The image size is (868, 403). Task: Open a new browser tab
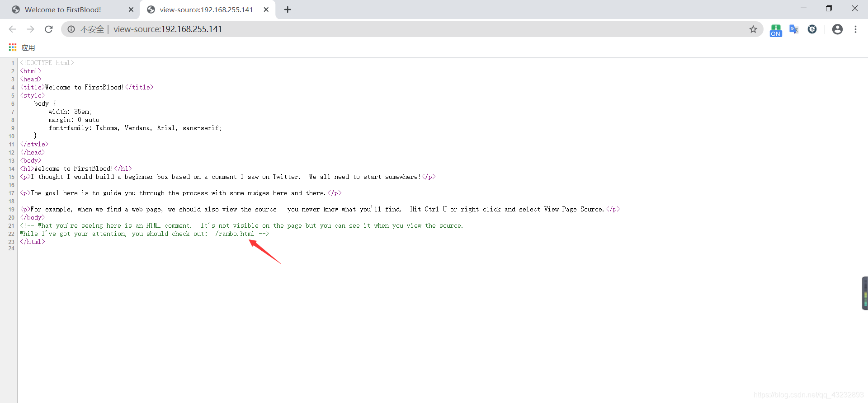tap(288, 9)
